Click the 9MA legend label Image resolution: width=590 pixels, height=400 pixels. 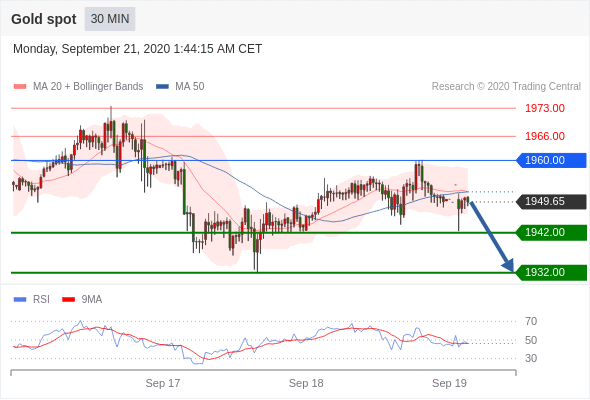point(92,300)
